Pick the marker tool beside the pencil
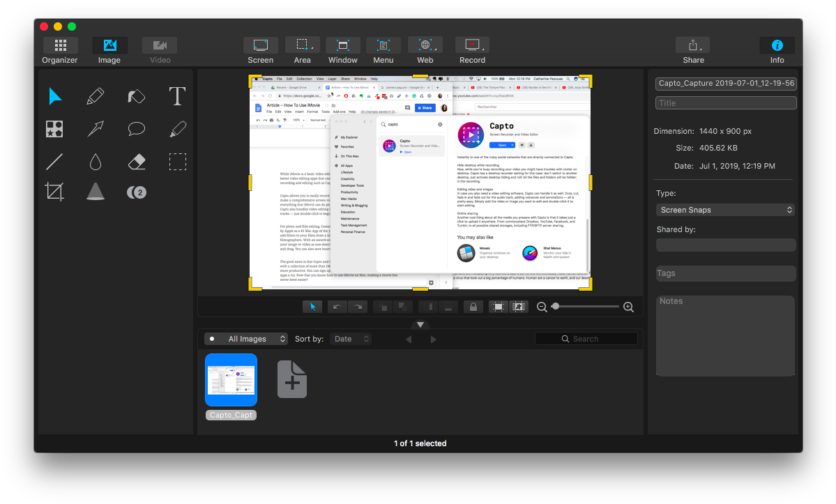836x504 pixels. pos(137,96)
